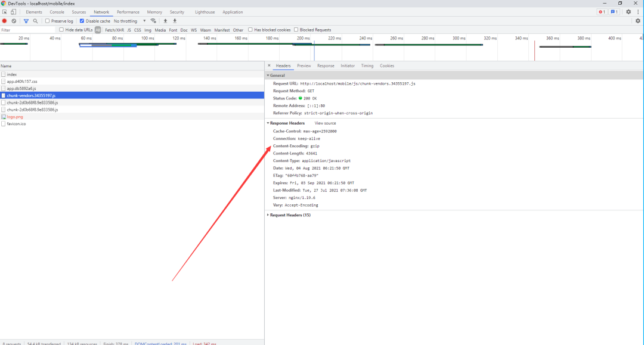Select the favicon.ico request row

(132, 124)
